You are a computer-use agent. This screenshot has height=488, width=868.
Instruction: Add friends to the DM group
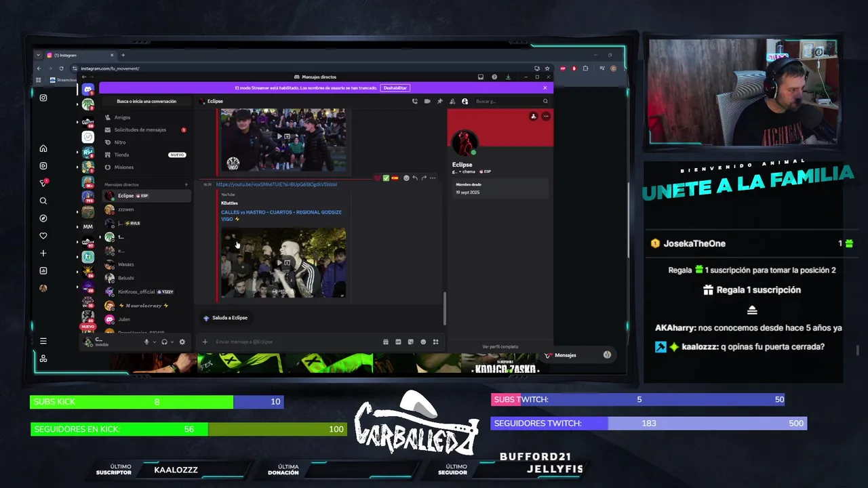pos(452,101)
